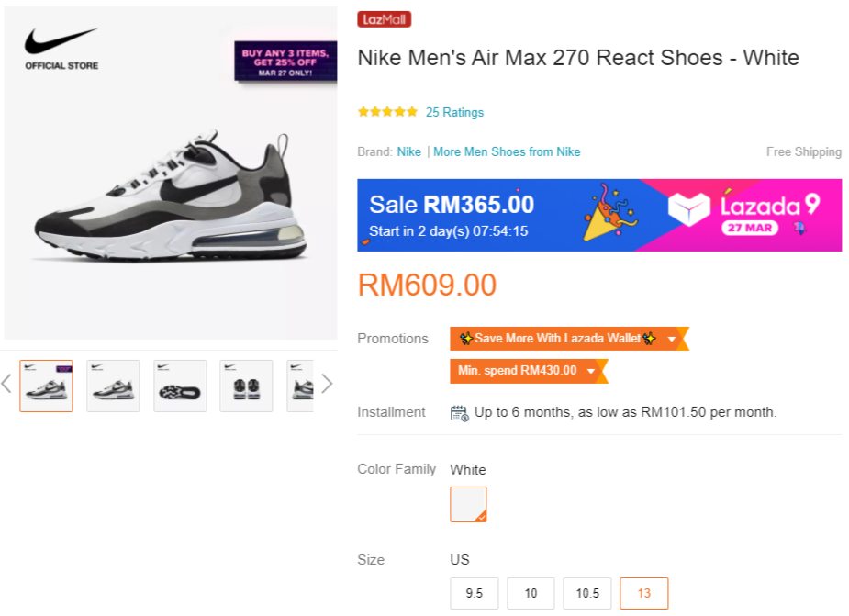Click the installment calendar icon
Screen dimensions: 849x616
point(459,412)
